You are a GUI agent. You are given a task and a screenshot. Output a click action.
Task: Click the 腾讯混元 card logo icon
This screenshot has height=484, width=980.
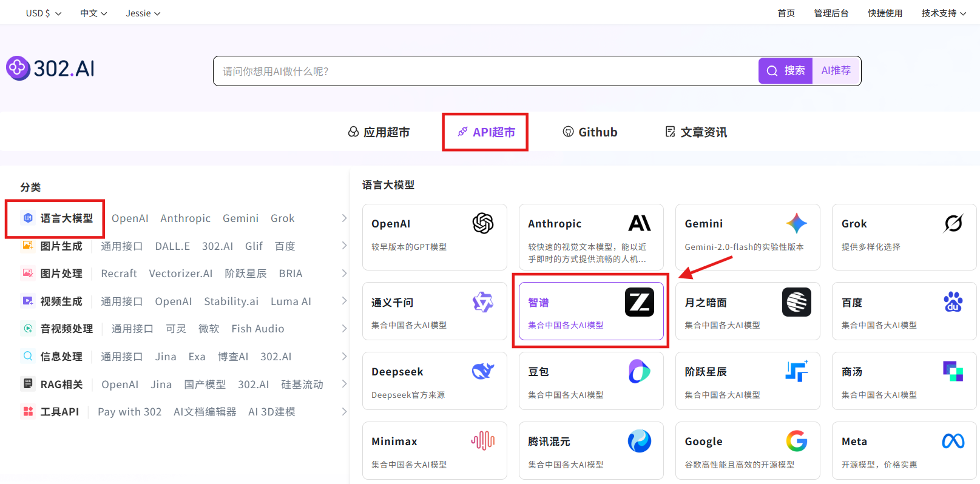(x=640, y=441)
